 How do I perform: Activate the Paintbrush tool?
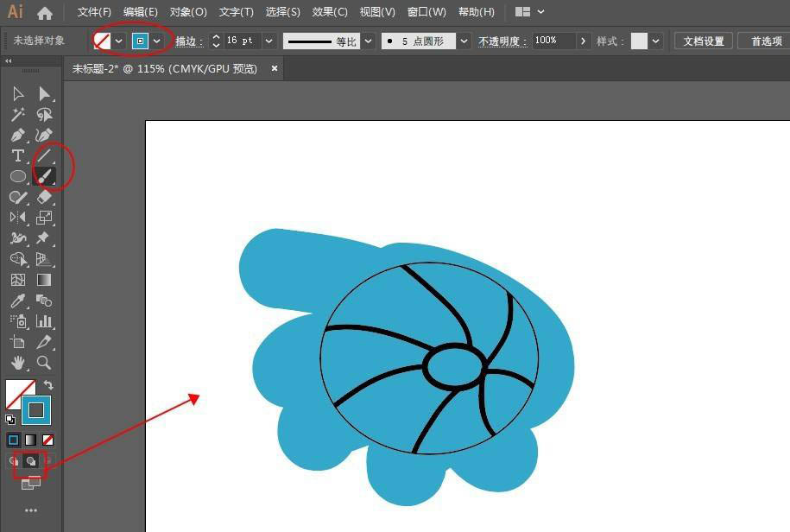[x=44, y=176]
